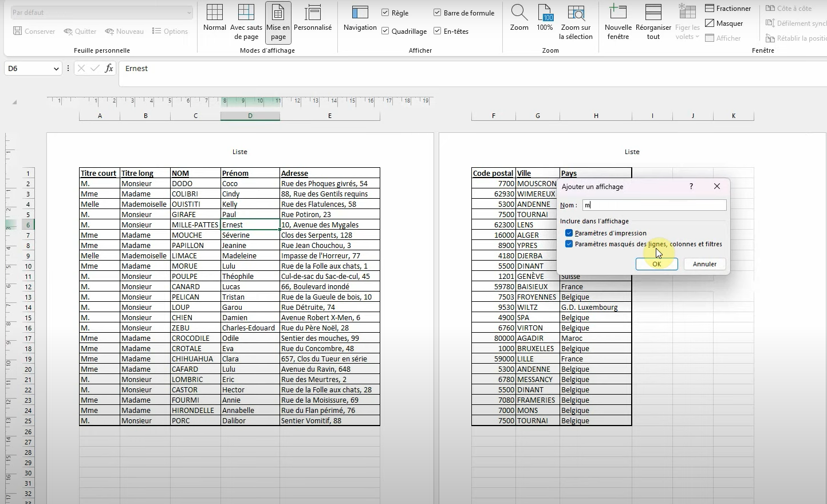Viewport: 827px width, 504px height.
Task: Click Rétablir la position option
Action: coord(796,38)
